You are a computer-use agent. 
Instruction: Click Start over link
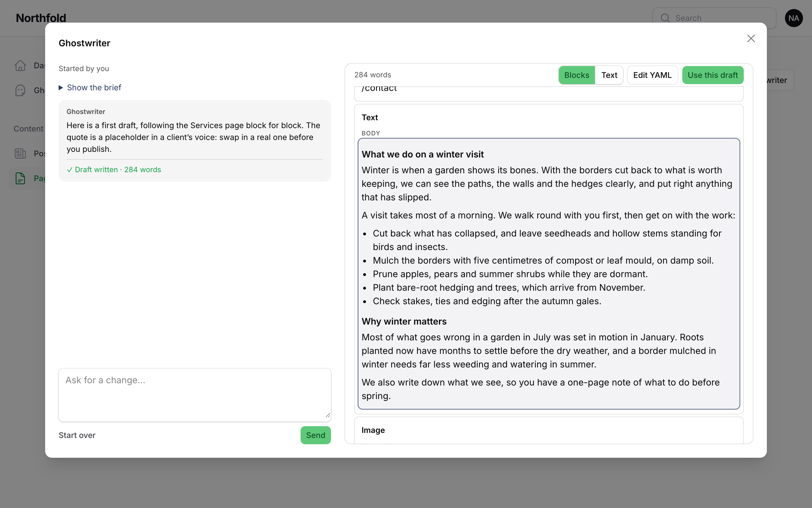pyautogui.click(x=77, y=435)
